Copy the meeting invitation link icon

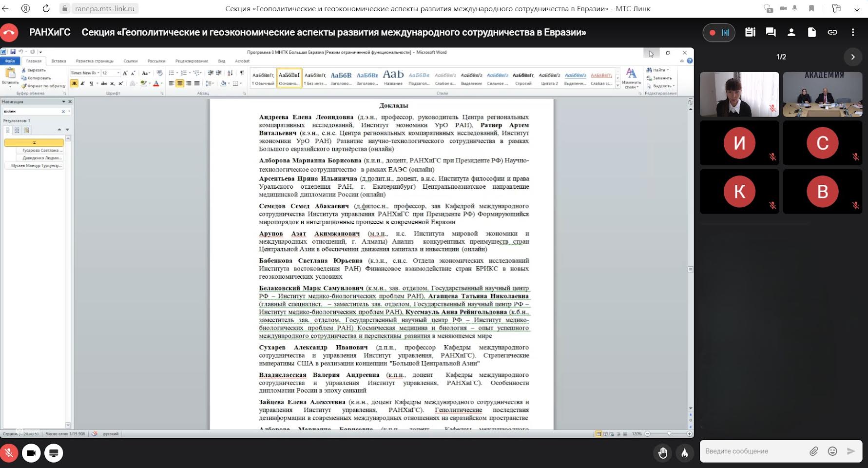tap(832, 32)
